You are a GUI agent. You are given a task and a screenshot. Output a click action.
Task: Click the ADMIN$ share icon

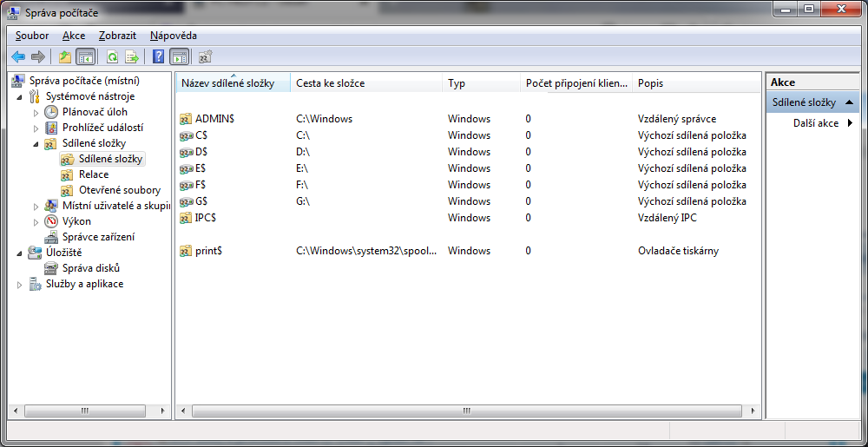[x=186, y=119]
